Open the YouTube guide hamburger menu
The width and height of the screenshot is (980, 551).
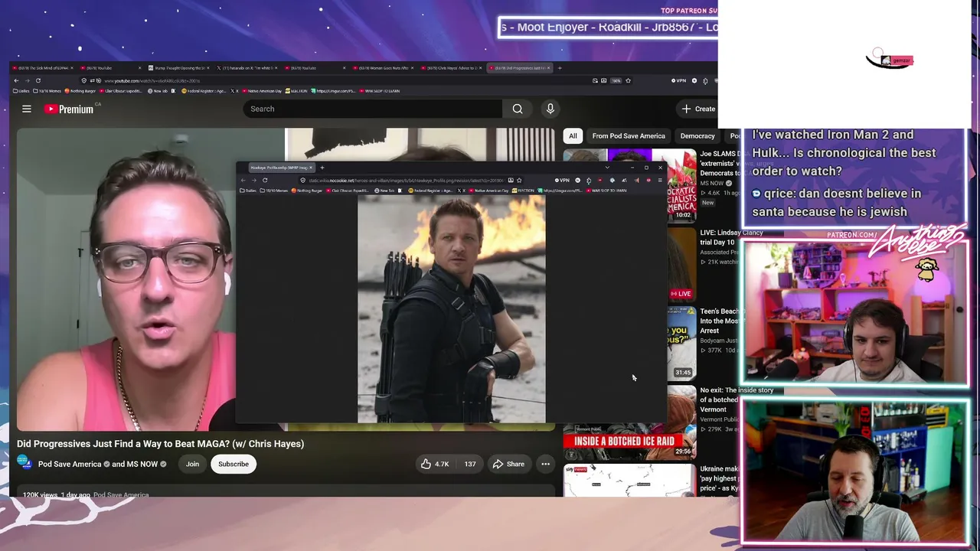point(26,109)
